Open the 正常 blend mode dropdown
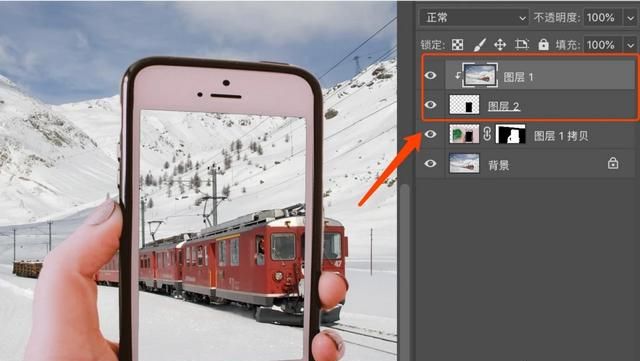This screenshot has height=361, width=640. coord(474,18)
